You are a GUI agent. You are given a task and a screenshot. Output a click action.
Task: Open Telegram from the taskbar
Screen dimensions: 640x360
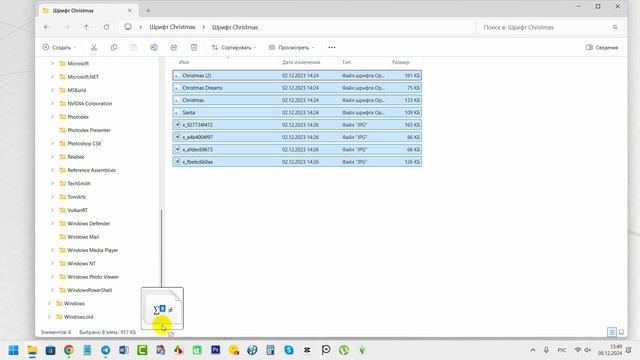coord(105,350)
